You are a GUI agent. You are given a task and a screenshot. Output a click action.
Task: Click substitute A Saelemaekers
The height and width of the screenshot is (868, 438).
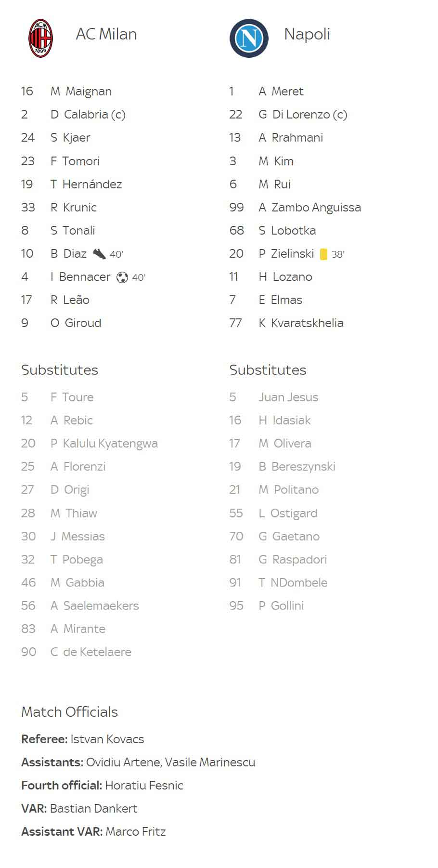tap(94, 605)
